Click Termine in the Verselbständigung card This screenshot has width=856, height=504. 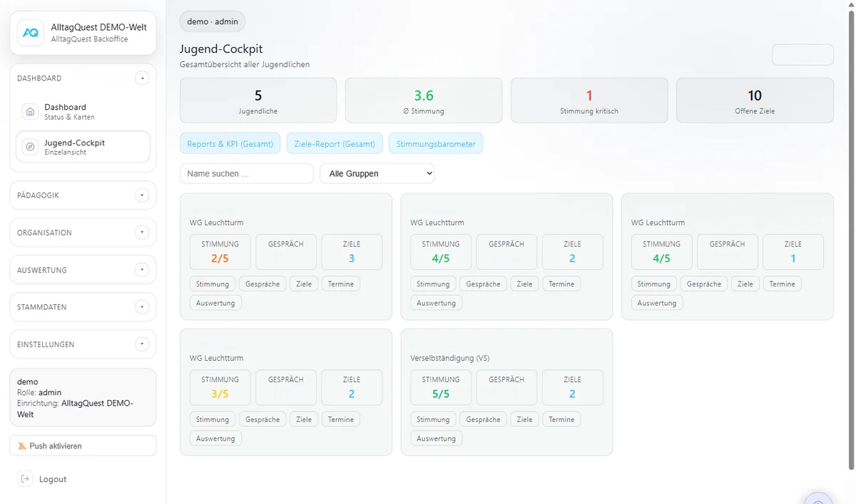tap(561, 419)
